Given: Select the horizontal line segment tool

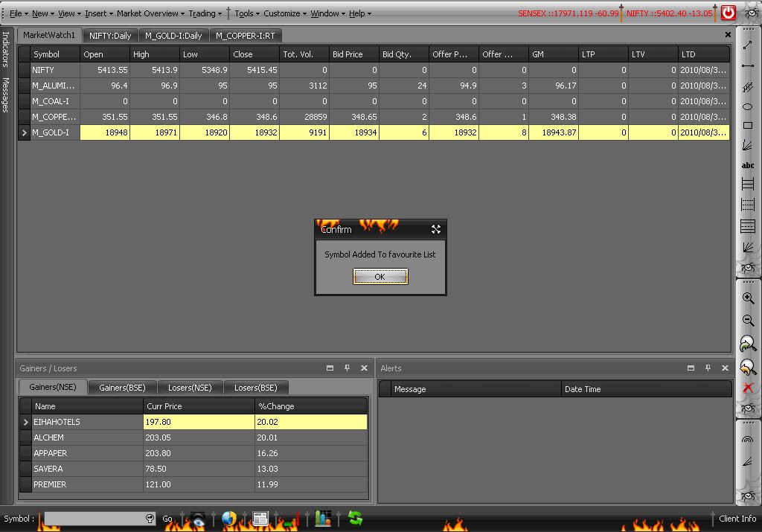Looking at the screenshot, I should (747, 65).
